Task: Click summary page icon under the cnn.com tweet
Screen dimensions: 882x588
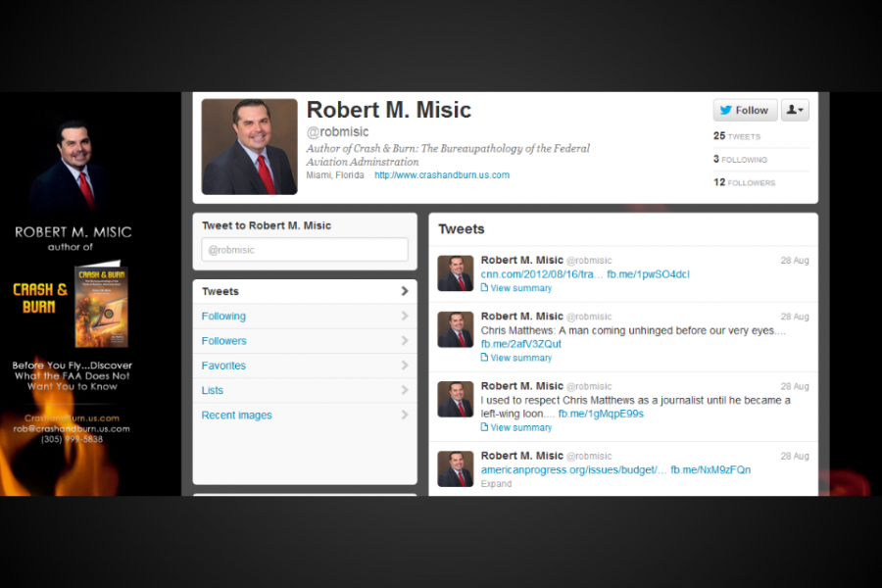Action: tap(484, 287)
